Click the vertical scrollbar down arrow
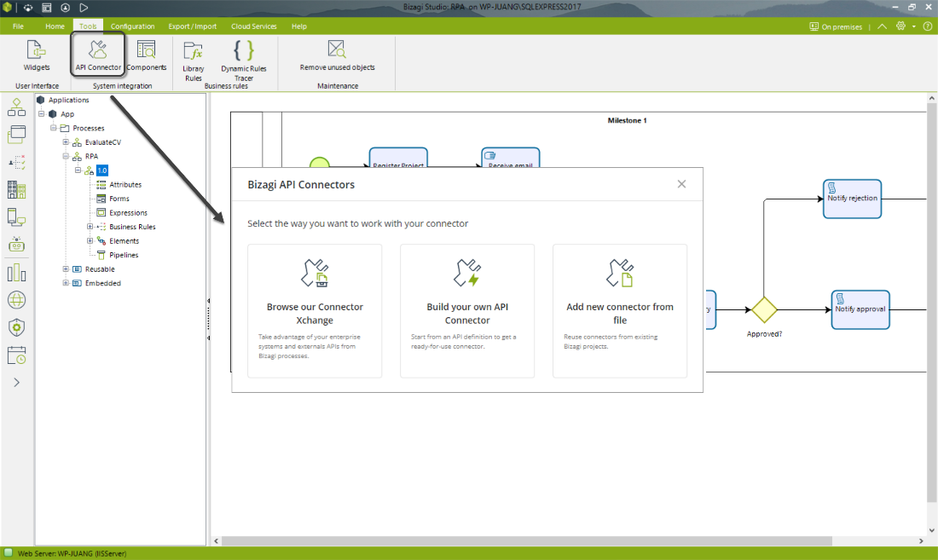 (931, 530)
